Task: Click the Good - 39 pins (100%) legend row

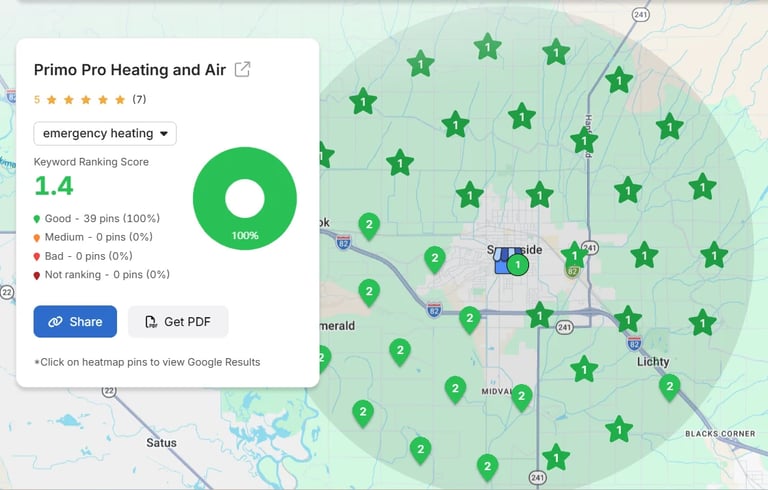Action: pos(96,219)
